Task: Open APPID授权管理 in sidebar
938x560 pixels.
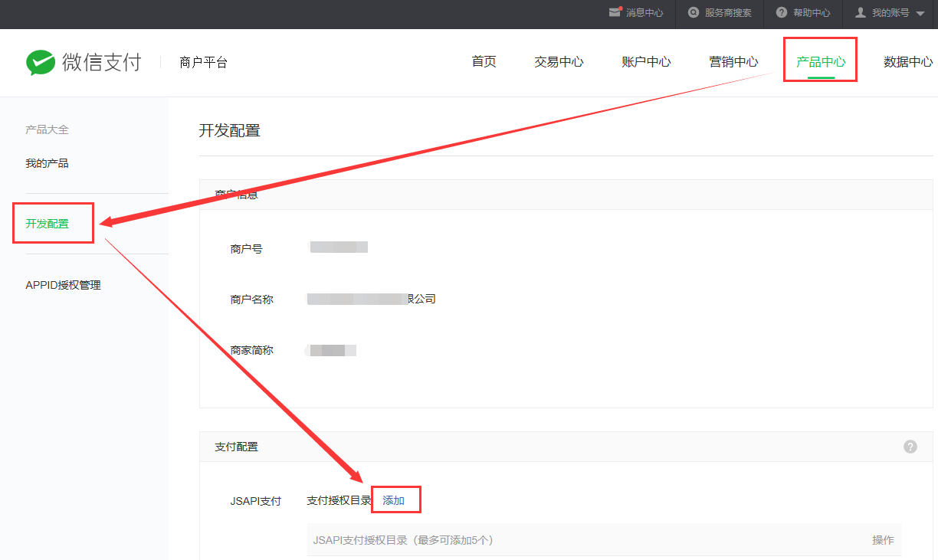Action: pyautogui.click(x=63, y=285)
